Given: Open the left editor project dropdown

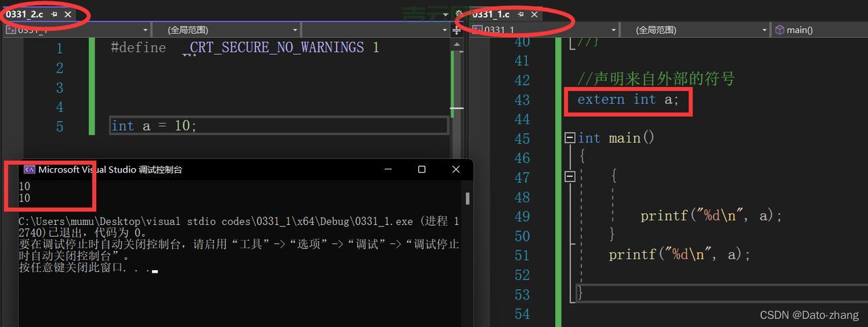Looking at the screenshot, I should (x=76, y=29).
